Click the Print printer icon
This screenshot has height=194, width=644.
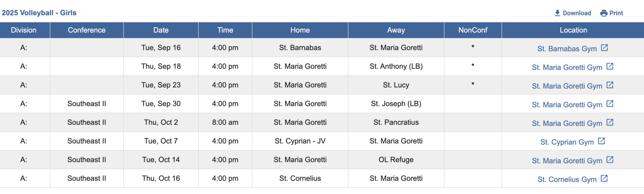tap(604, 13)
